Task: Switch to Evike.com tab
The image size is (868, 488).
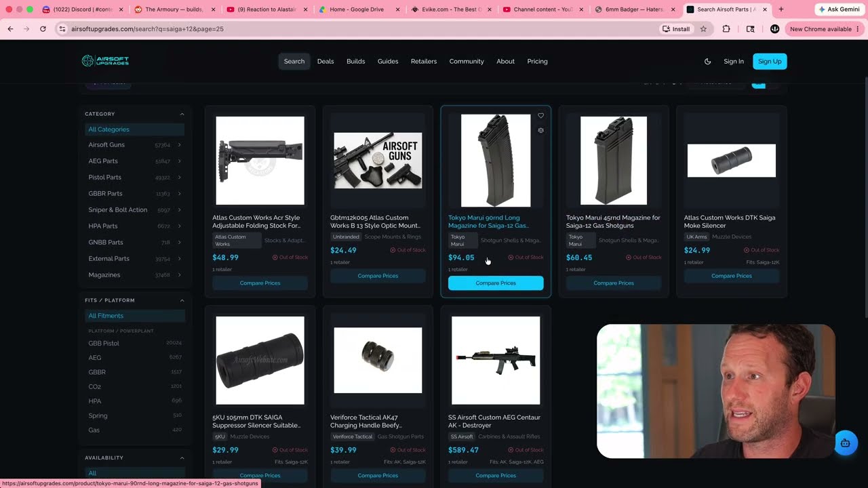Action: [x=450, y=9]
